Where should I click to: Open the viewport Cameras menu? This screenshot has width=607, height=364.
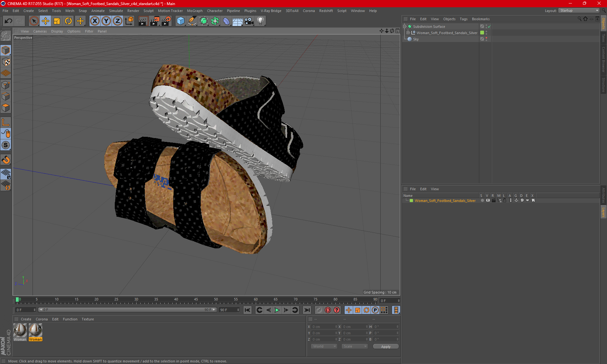[40, 31]
